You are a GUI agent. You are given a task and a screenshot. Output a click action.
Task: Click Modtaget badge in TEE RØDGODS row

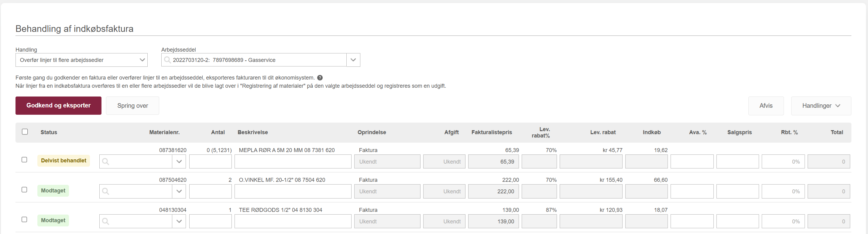(x=53, y=220)
